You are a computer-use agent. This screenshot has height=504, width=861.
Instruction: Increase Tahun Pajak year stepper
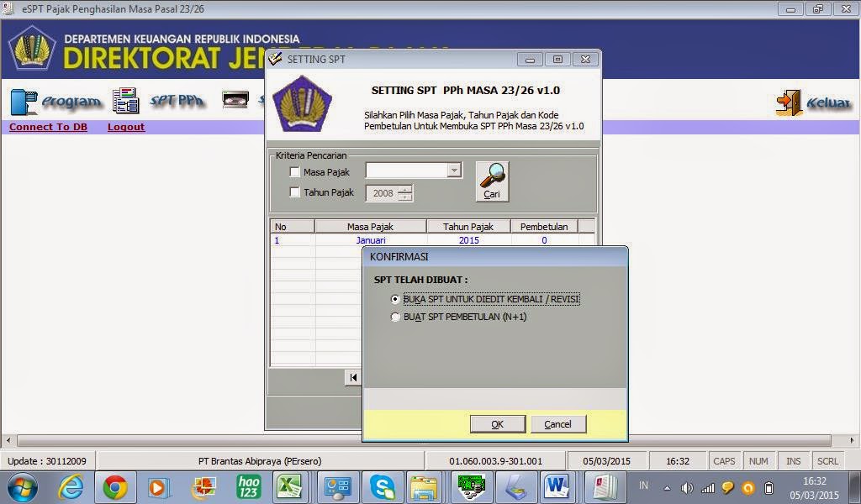(x=405, y=189)
